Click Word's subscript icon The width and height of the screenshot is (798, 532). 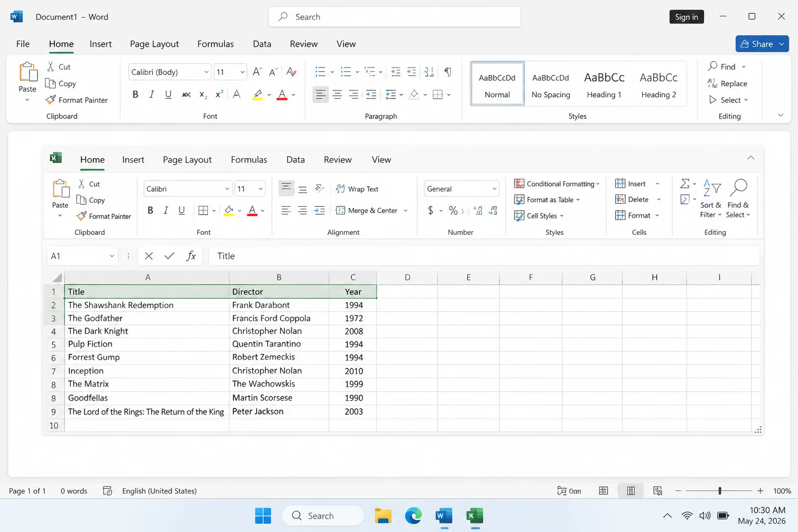tap(203, 95)
